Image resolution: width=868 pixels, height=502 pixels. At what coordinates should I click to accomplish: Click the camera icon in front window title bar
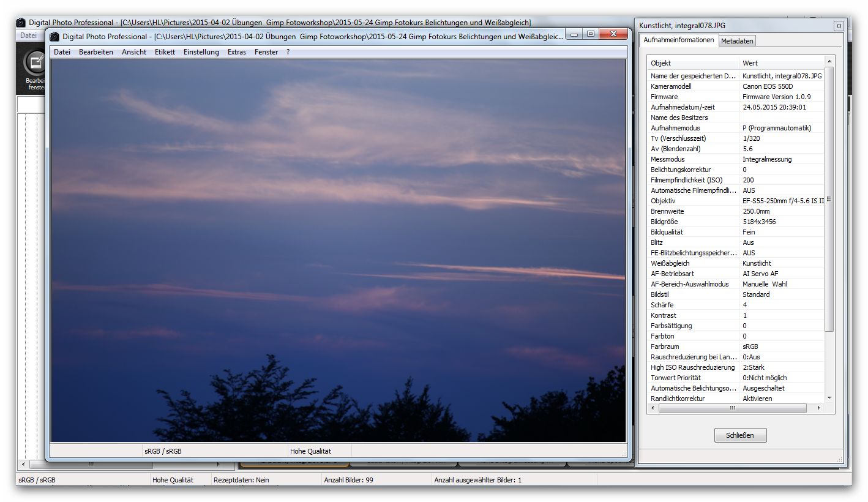click(x=54, y=37)
